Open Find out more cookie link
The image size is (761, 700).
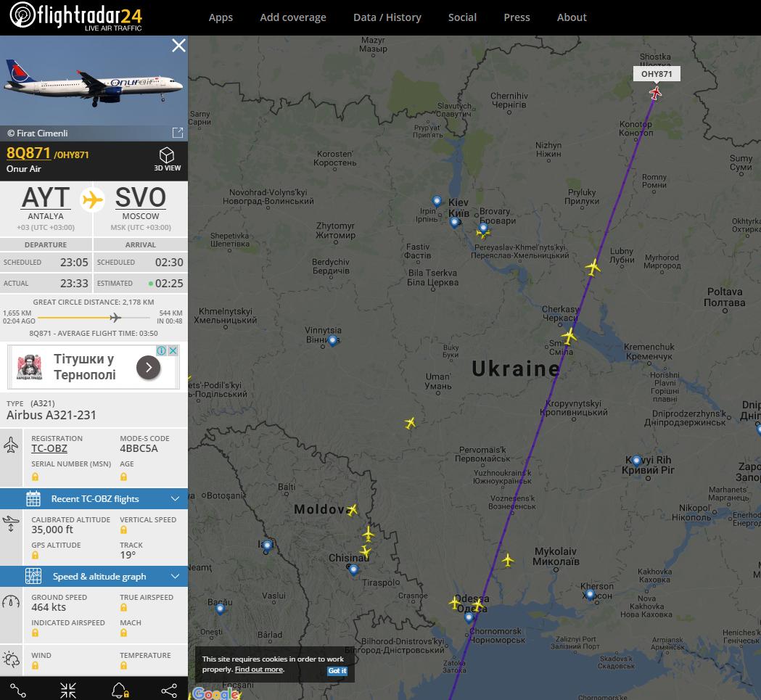pos(259,670)
